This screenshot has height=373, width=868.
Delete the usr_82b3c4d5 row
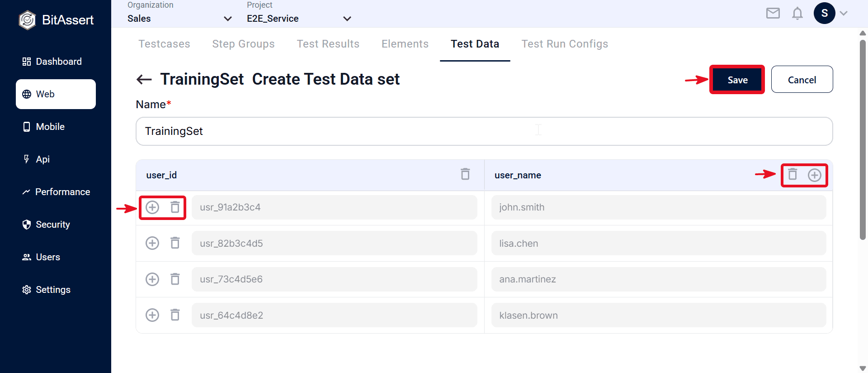175,243
